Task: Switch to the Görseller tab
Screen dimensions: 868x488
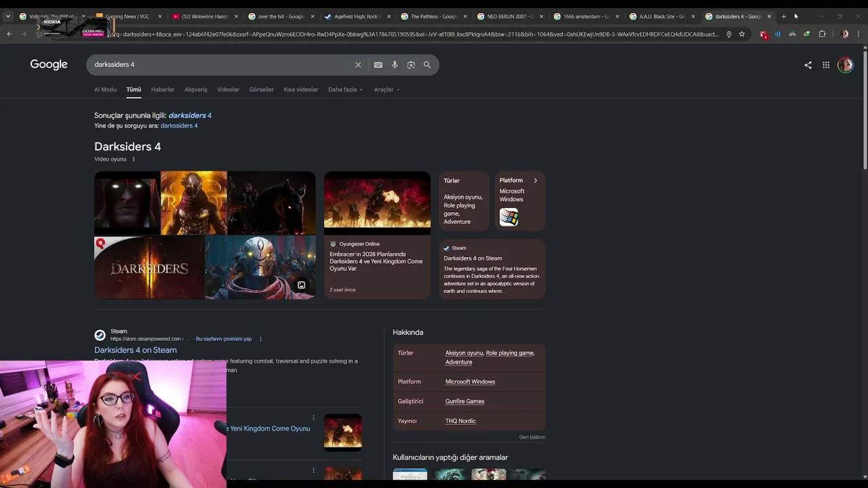Action: tap(261, 89)
